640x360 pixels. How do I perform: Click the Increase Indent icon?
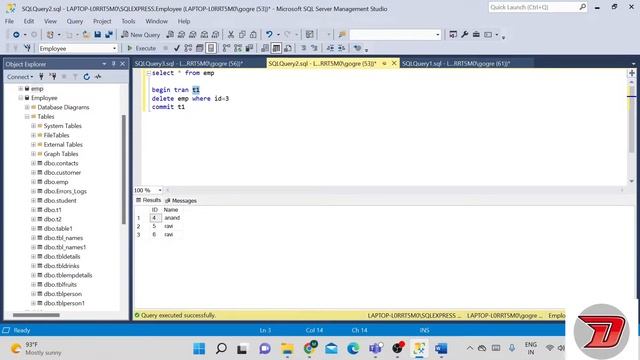(x=342, y=48)
